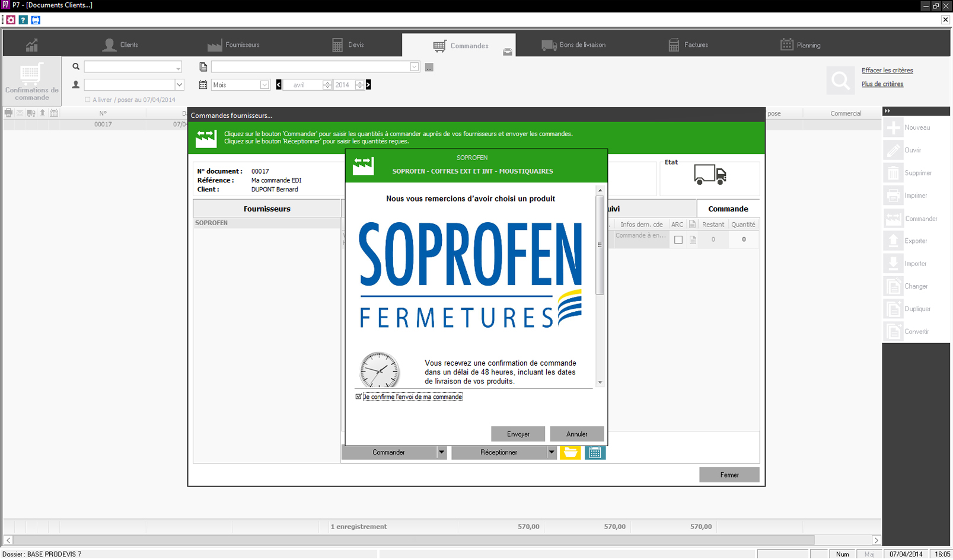Open the search field dropdown arrow
The width and height of the screenshot is (953, 560).
point(178,68)
